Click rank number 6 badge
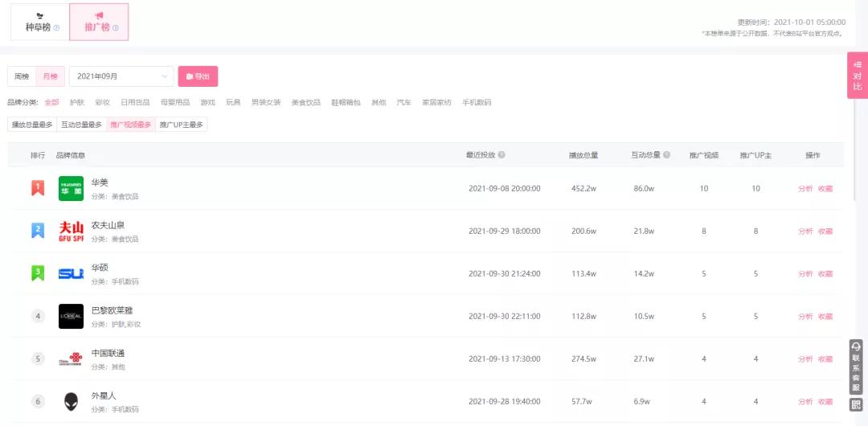 coord(38,402)
